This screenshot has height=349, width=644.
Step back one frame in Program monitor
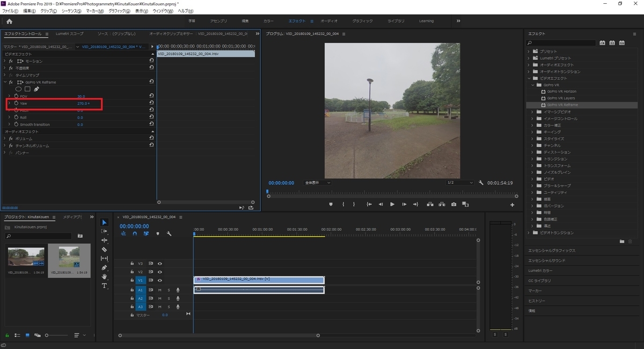(x=380, y=204)
